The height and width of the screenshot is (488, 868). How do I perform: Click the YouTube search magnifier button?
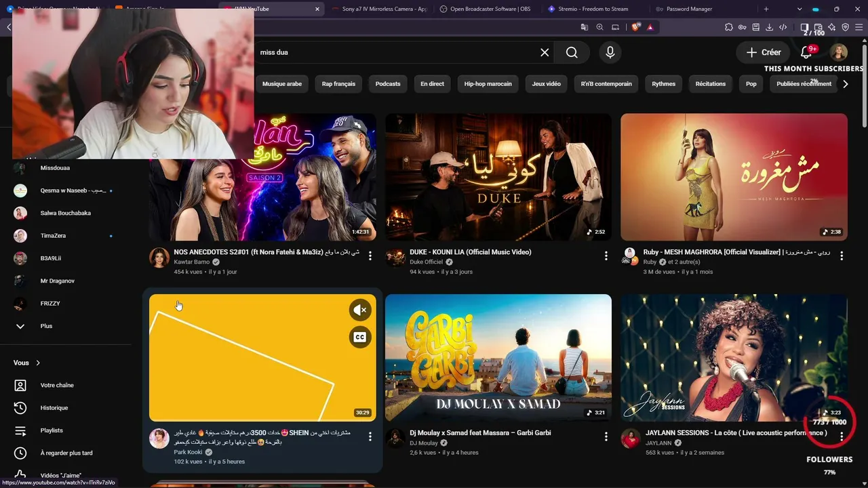(x=572, y=52)
